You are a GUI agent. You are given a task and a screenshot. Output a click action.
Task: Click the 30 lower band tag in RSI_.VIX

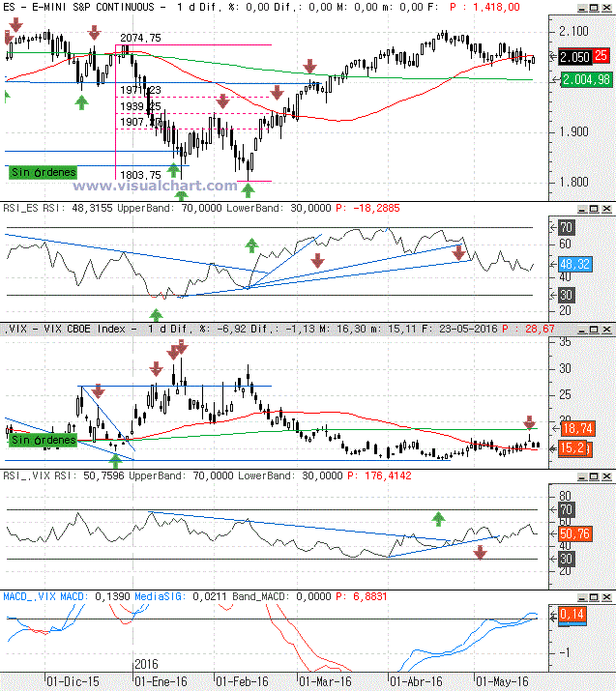coord(566,560)
